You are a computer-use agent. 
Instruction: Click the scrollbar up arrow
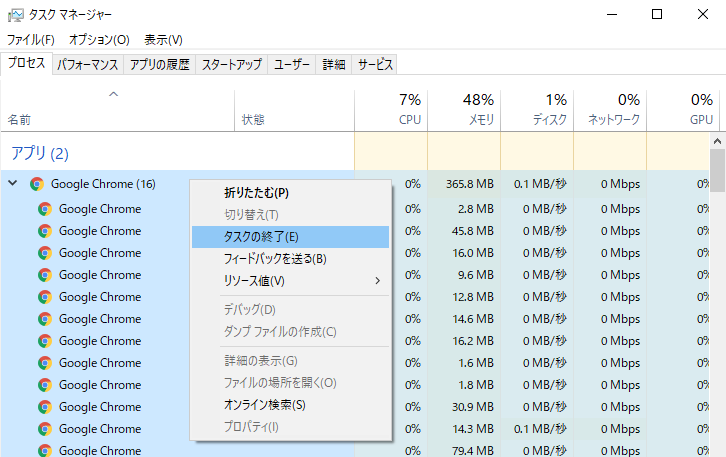point(717,141)
